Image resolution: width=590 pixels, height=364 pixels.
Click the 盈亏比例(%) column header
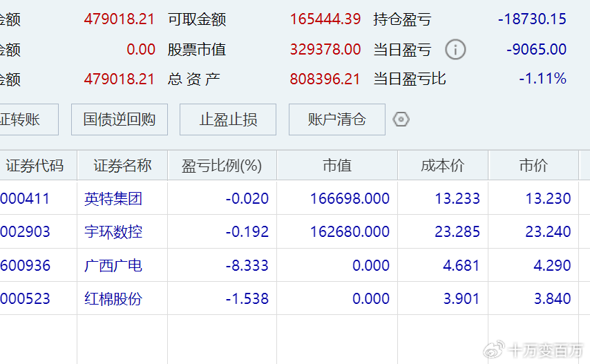(x=222, y=166)
